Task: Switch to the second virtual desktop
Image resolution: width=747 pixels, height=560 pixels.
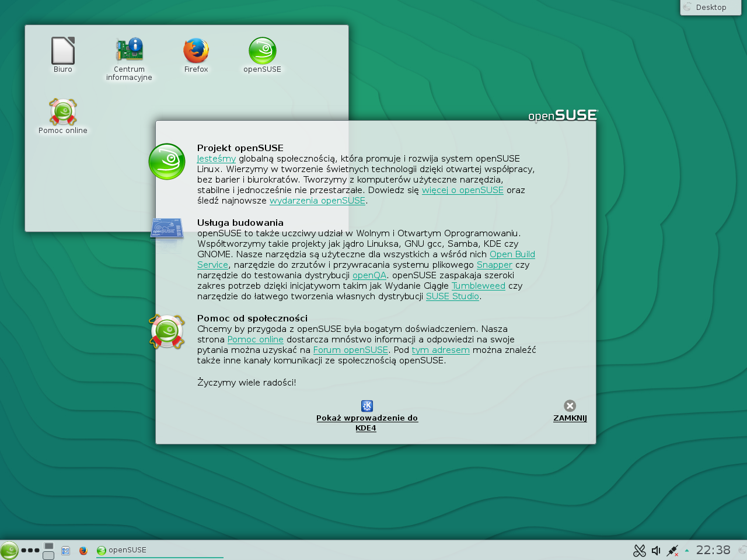Action: 48,555
